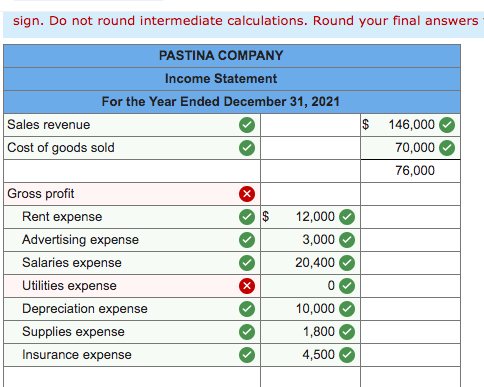Viewport: 484px width, 387px height.
Task: Click the green check next to 146,000
Action: tap(447, 125)
